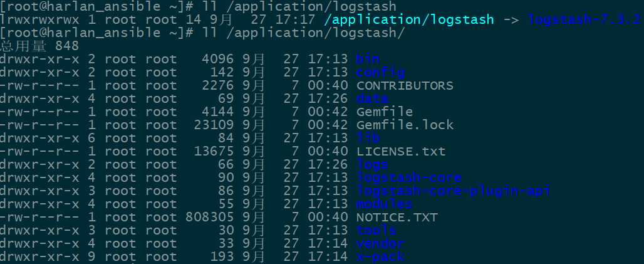This screenshot has height=264, width=644.
Task: Click size 193 in x-pack row
Action: click(x=222, y=256)
